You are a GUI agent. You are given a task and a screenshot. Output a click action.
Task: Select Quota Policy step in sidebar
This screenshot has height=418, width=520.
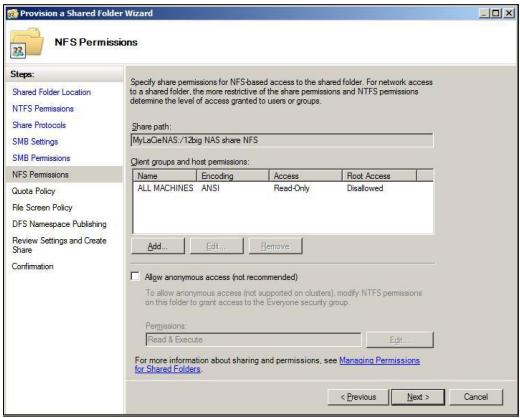click(33, 191)
